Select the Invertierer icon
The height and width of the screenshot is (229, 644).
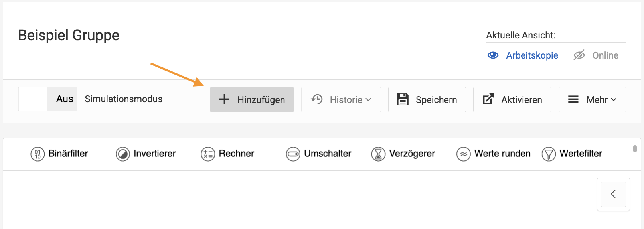click(123, 154)
